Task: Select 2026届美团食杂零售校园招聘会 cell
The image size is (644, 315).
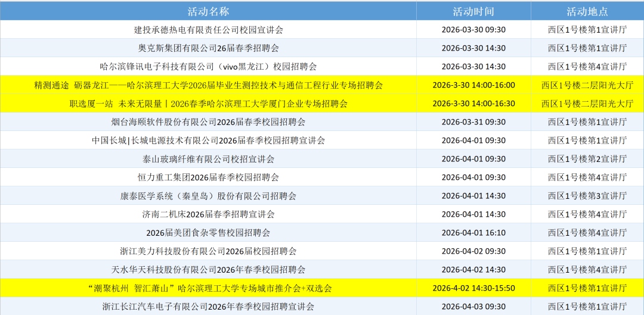Action: pos(208,233)
